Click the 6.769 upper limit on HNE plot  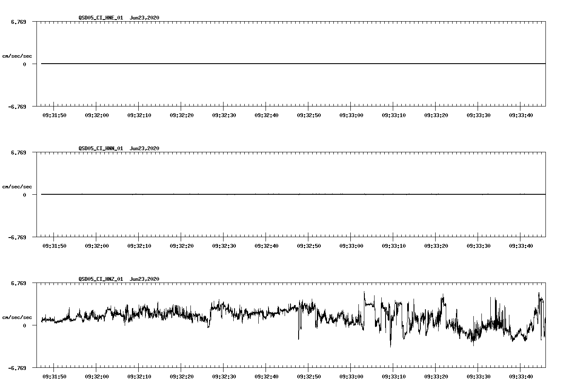pyautogui.click(x=18, y=22)
